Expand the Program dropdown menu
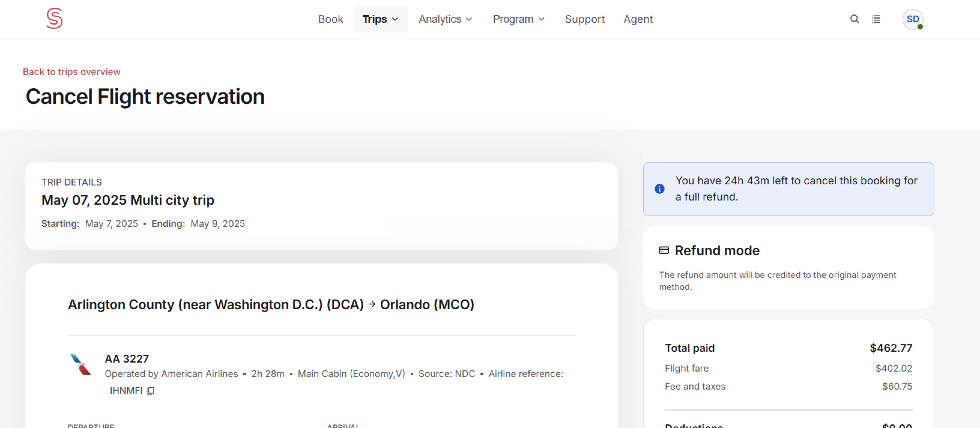The width and height of the screenshot is (980, 428). [518, 19]
